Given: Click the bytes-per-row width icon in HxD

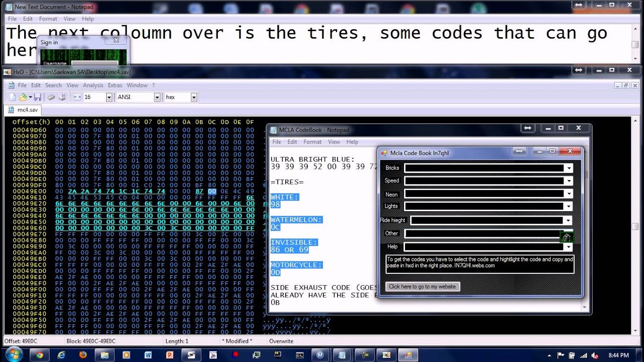Looking at the screenshot, I should click(x=77, y=97).
